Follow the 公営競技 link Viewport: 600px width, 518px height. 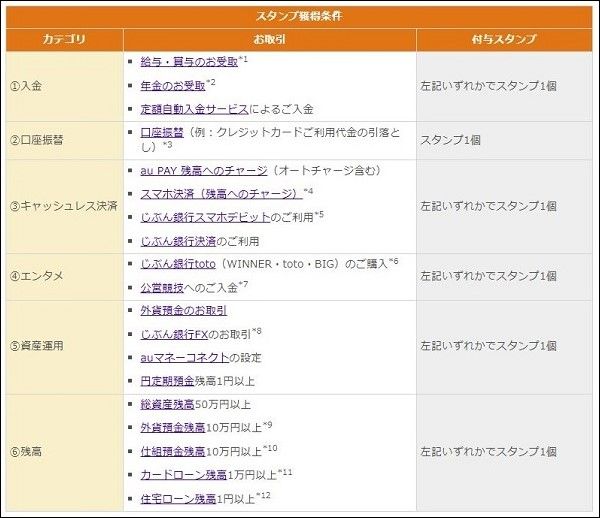coord(162,288)
